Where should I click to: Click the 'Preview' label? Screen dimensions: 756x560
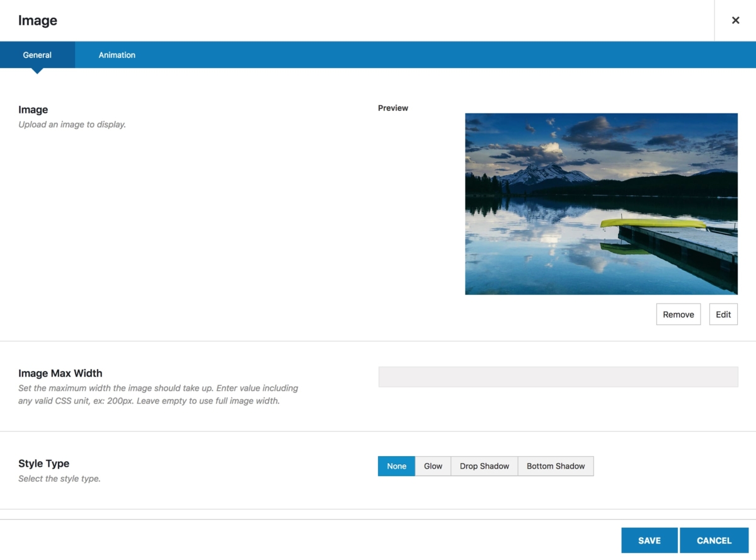click(393, 108)
